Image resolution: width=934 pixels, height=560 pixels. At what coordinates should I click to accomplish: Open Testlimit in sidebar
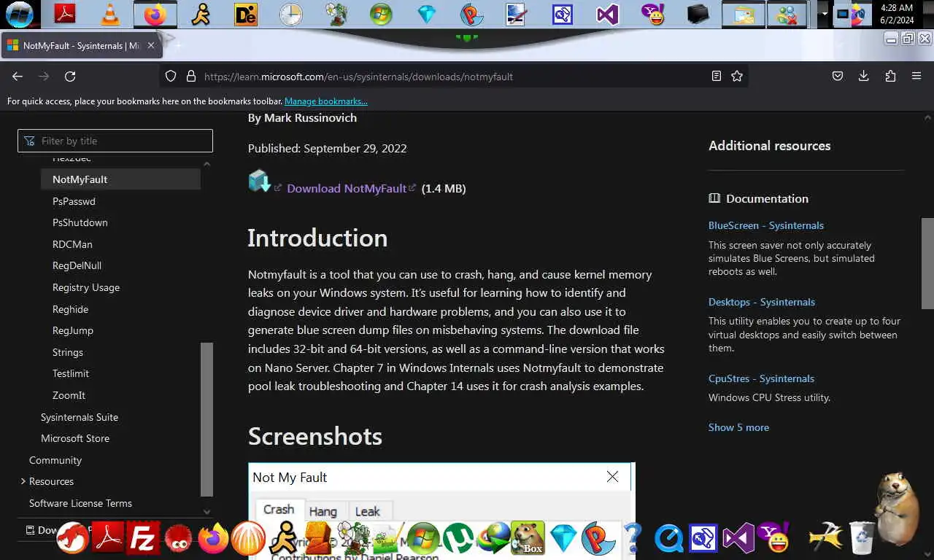click(71, 373)
